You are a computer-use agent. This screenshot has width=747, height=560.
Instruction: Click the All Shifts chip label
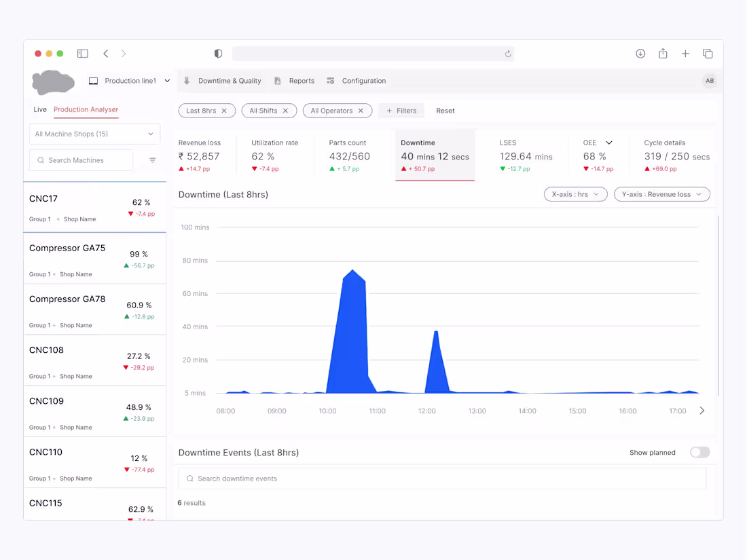tap(263, 111)
